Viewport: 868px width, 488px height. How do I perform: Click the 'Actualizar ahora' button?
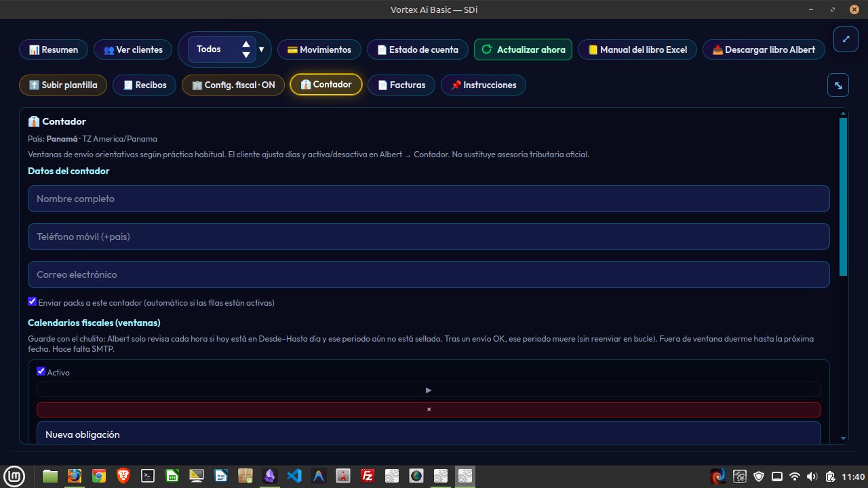coord(524,49)
